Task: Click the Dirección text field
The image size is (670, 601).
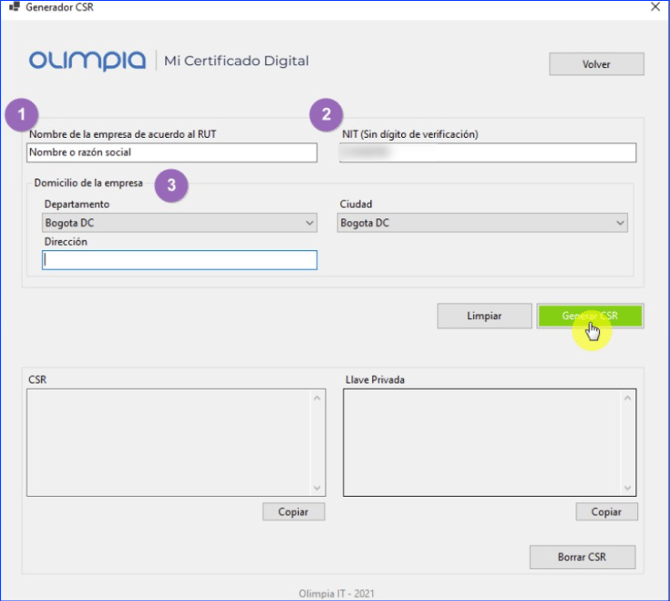Action: pos(180,260)
